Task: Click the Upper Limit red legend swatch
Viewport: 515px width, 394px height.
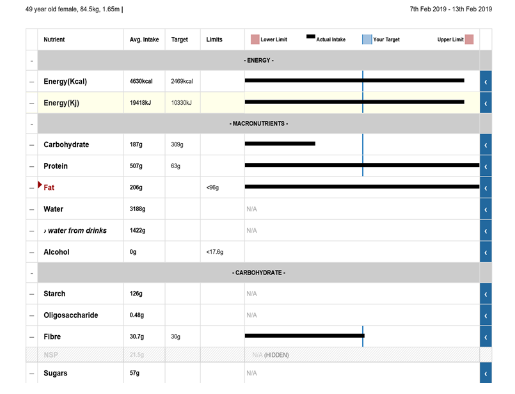Action: 469,39
